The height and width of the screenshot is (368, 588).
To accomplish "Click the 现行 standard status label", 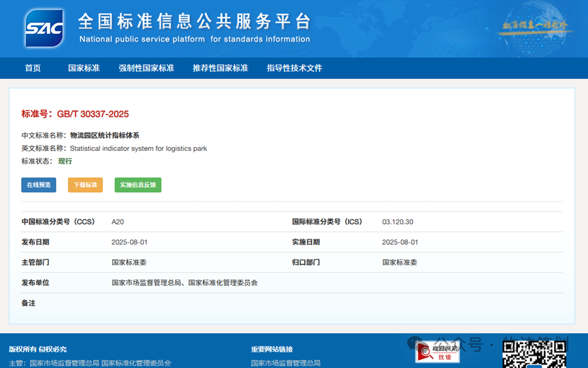I will (x=65, y=161).
